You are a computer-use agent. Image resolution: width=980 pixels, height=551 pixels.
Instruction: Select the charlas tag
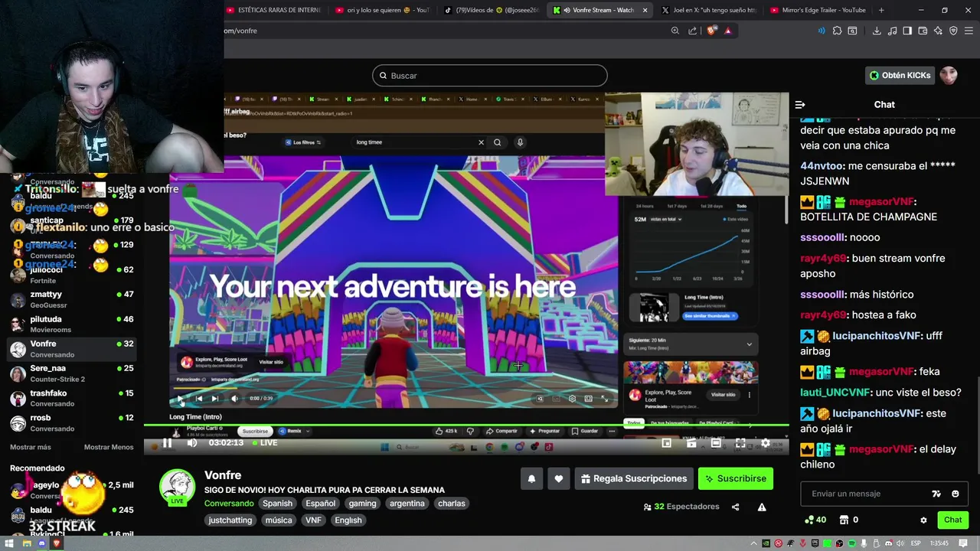452,504
